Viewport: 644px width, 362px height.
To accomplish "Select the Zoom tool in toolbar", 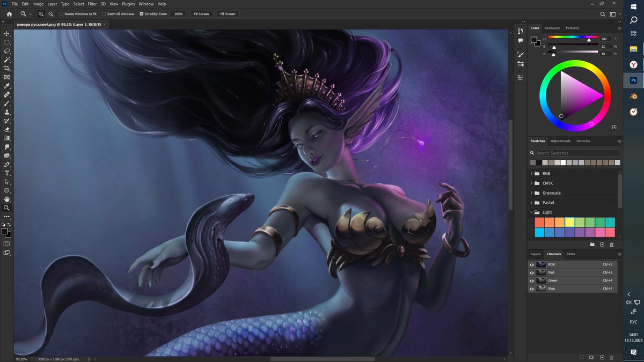I will (x=7, y=208).
